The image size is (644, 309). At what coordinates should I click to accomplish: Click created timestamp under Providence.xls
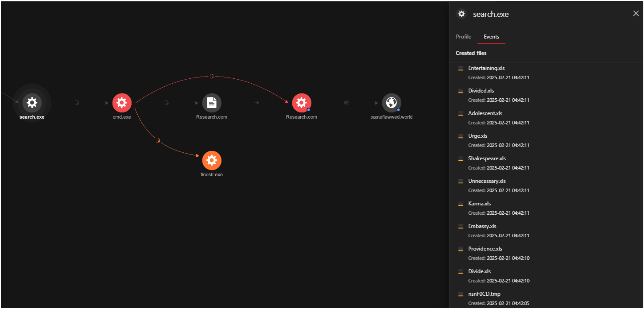(x=499, y=259)
